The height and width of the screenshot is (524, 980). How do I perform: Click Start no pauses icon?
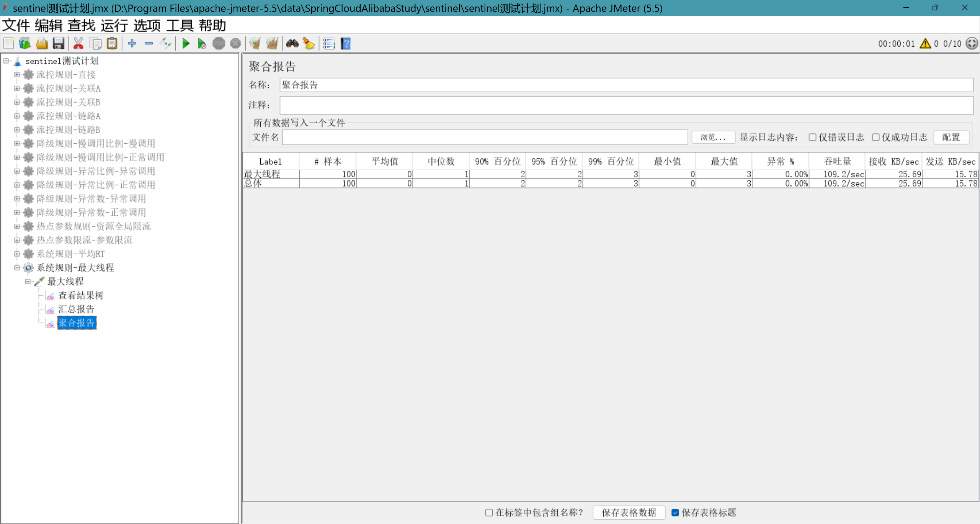click(202, 44)
